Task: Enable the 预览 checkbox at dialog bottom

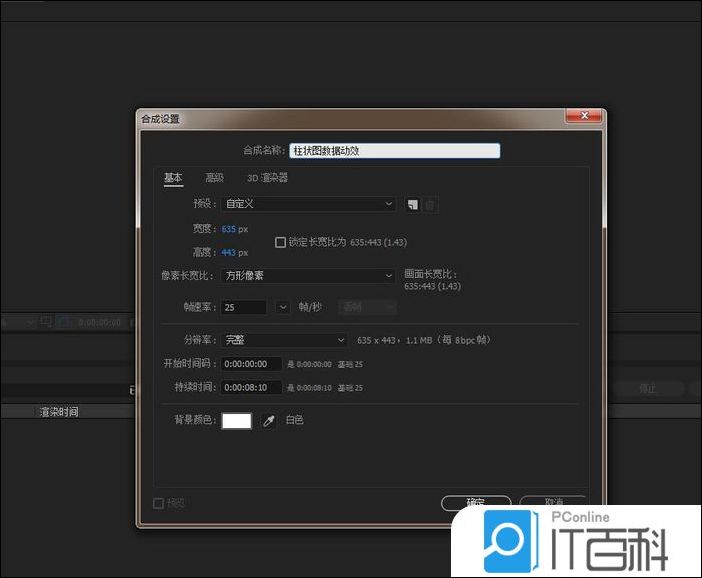Action: [158, 504]
